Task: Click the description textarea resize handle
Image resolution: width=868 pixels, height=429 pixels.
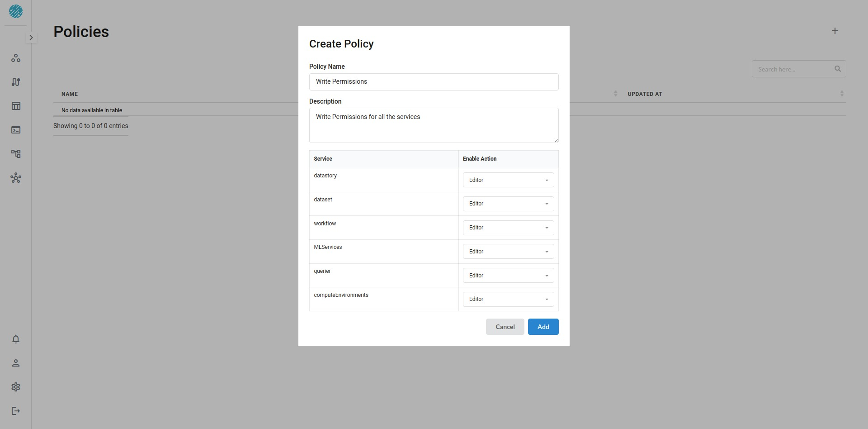Action: point(556,140)
